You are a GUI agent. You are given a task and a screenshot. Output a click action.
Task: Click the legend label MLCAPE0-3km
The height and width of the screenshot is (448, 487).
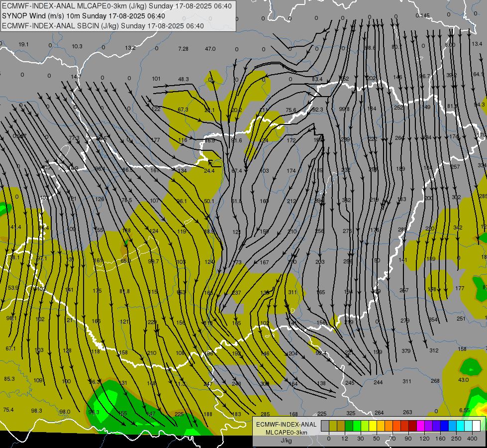coord(286,433)
